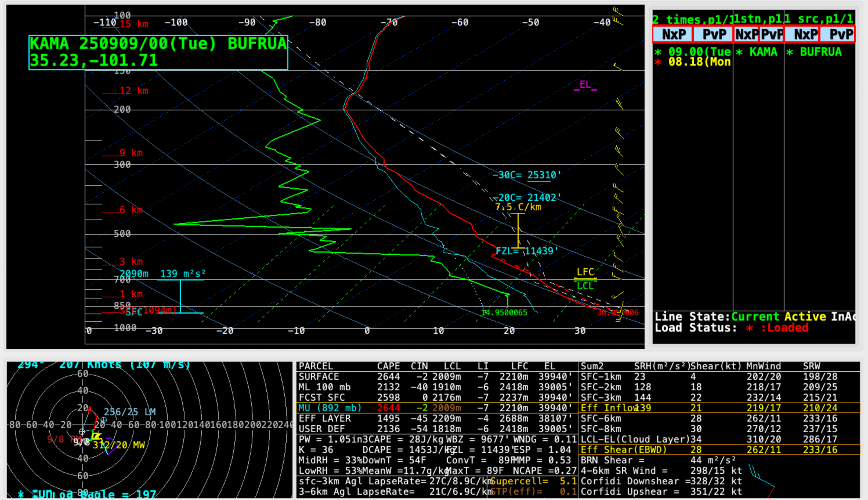Click PvP button in the station column

click(772, 34)
